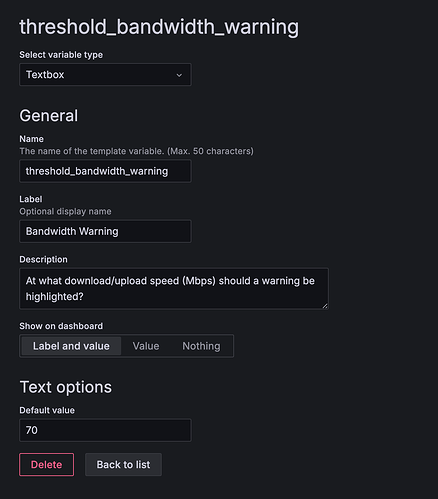Image resolution: width=438 pixels, height=499 pixels.
Task: Click the Default value caption
Action: tap(47, 410)
